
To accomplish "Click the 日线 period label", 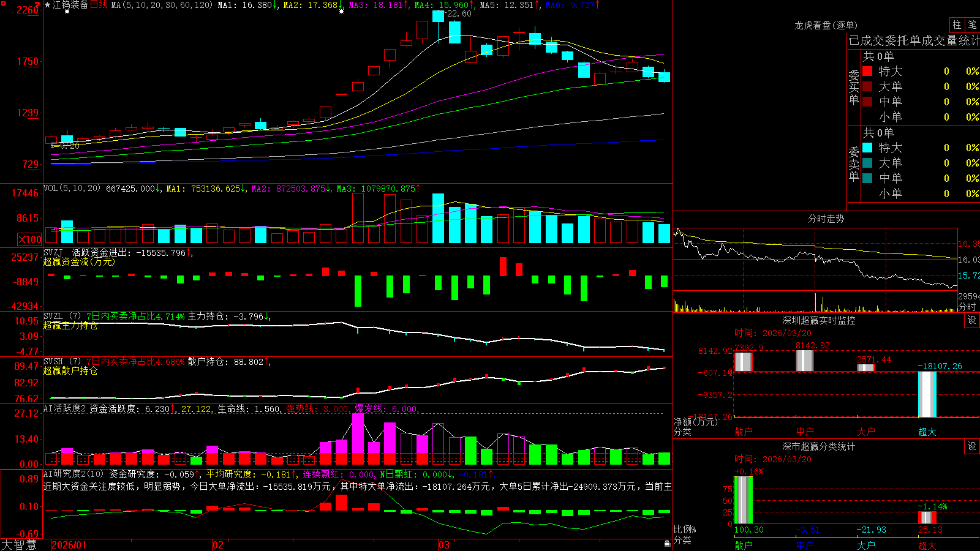I will (x=99, y=5).
